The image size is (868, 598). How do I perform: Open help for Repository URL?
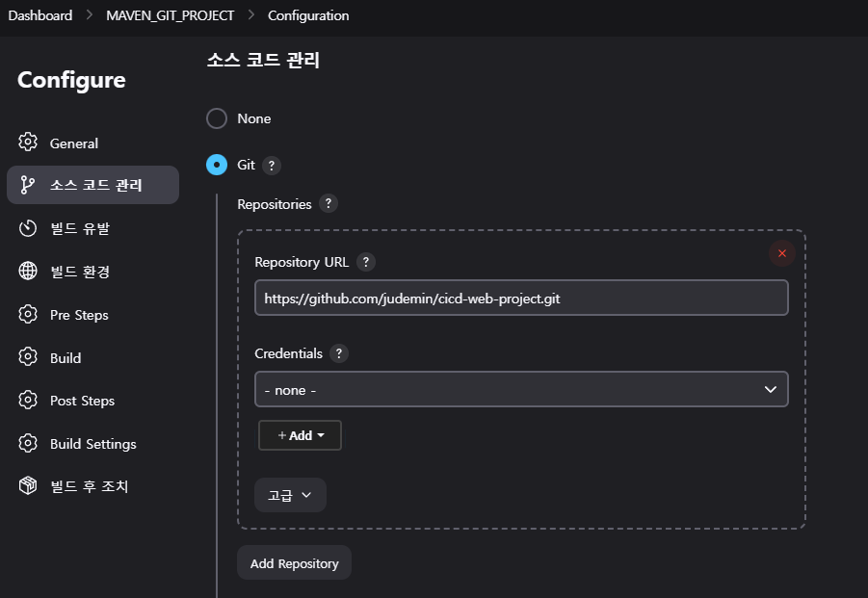coord(365,262)
